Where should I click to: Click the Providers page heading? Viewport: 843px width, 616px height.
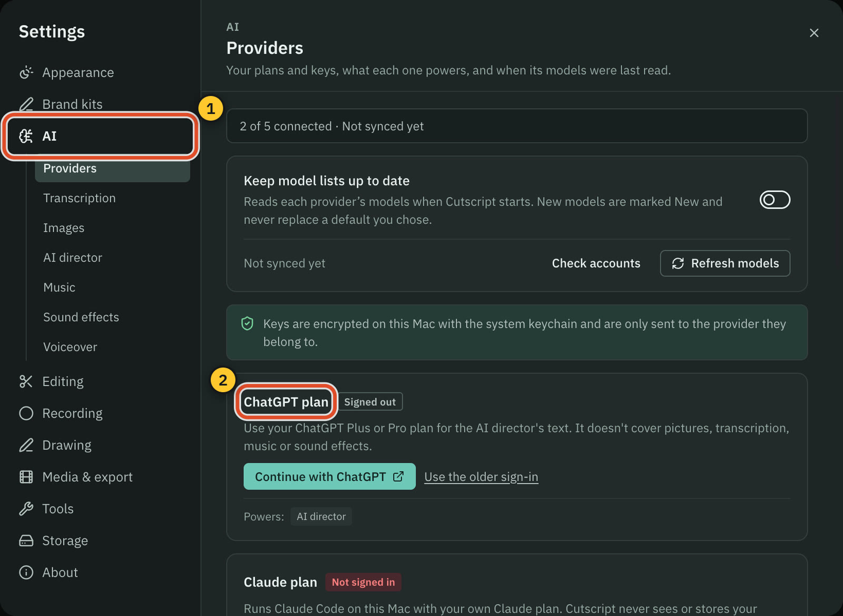264,48
